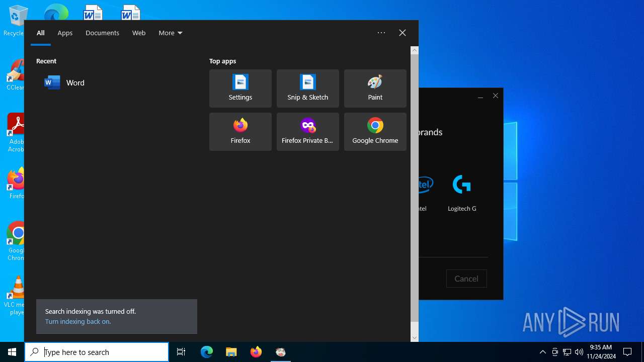
Task: Click the search results scrollbar up arrow
Action: point(415,50)
